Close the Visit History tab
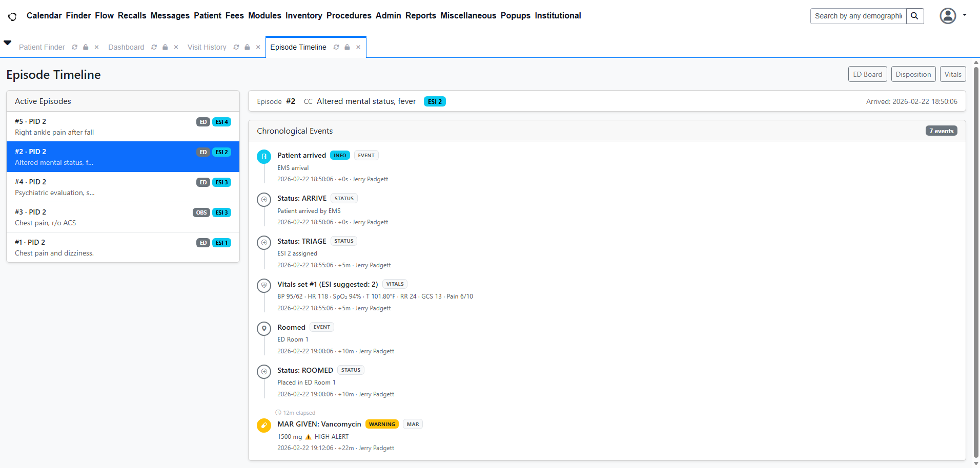Screen dimensions: 980x468 pyautogui.click(x=258, y=47)
